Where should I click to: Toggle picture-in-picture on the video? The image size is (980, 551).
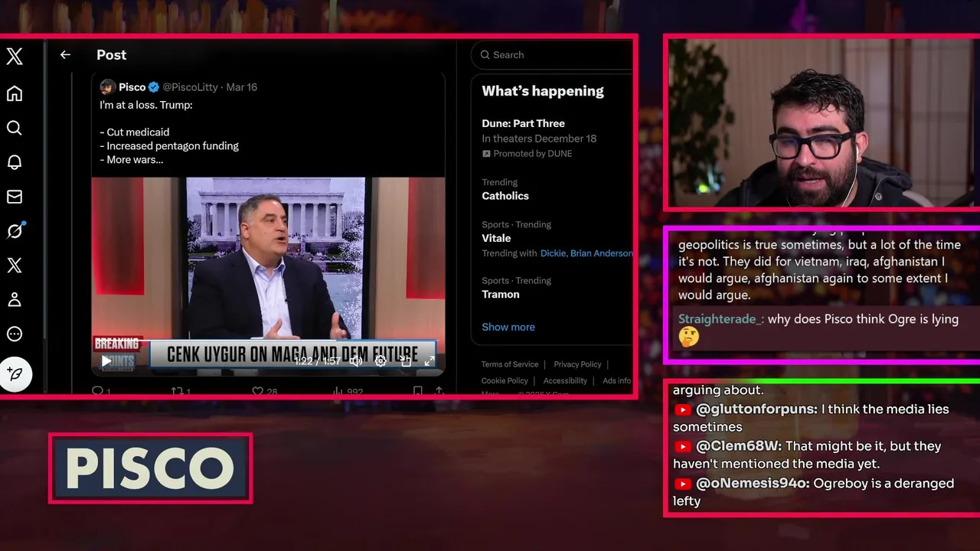(406, 361)
